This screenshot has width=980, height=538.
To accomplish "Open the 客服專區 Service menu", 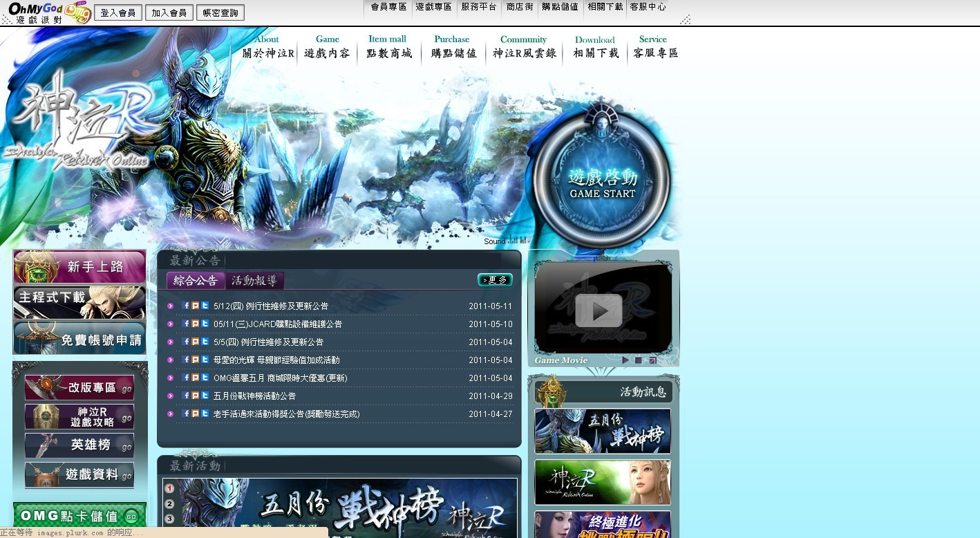I will coord(655,47).
